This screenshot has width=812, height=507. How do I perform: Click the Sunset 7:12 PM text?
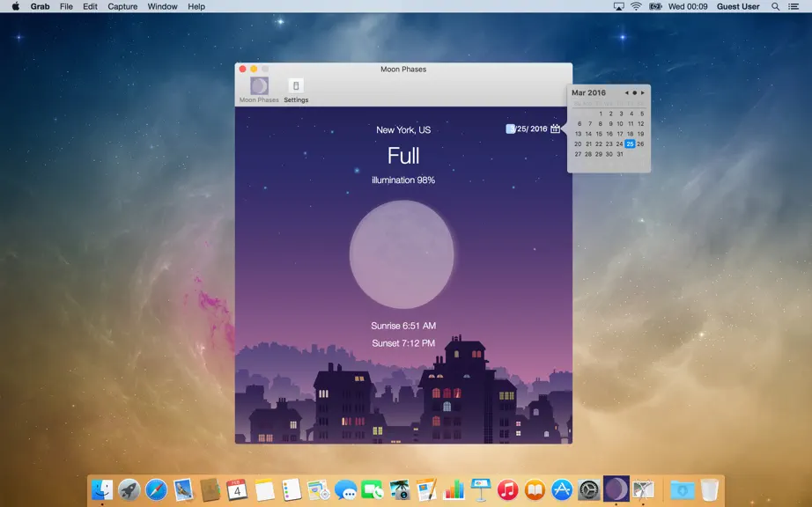(403, 343)
